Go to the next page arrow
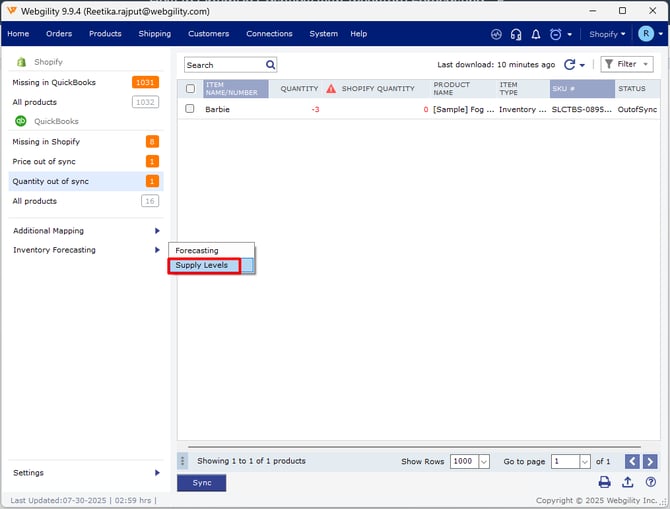 (650, 461)
